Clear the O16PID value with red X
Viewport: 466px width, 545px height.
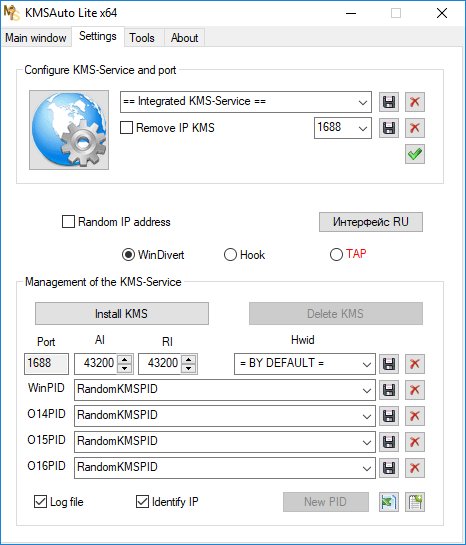[x=415, y=468]
